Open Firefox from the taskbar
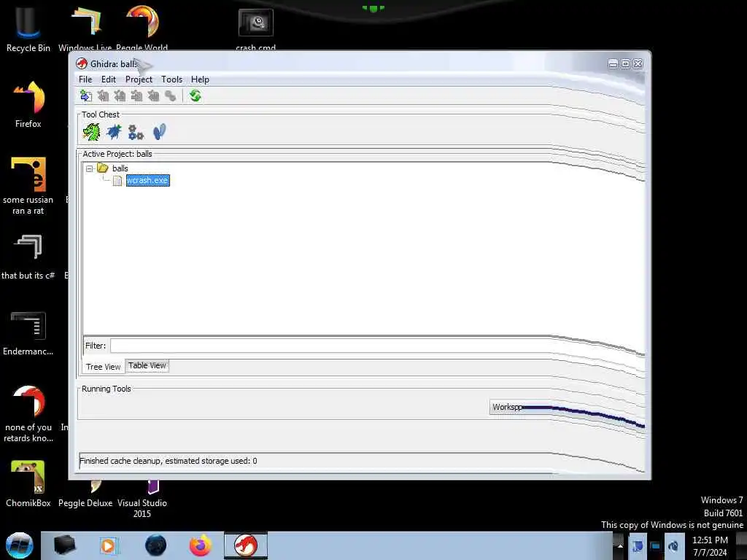This screenshot has height=560, width=747. 201,545
